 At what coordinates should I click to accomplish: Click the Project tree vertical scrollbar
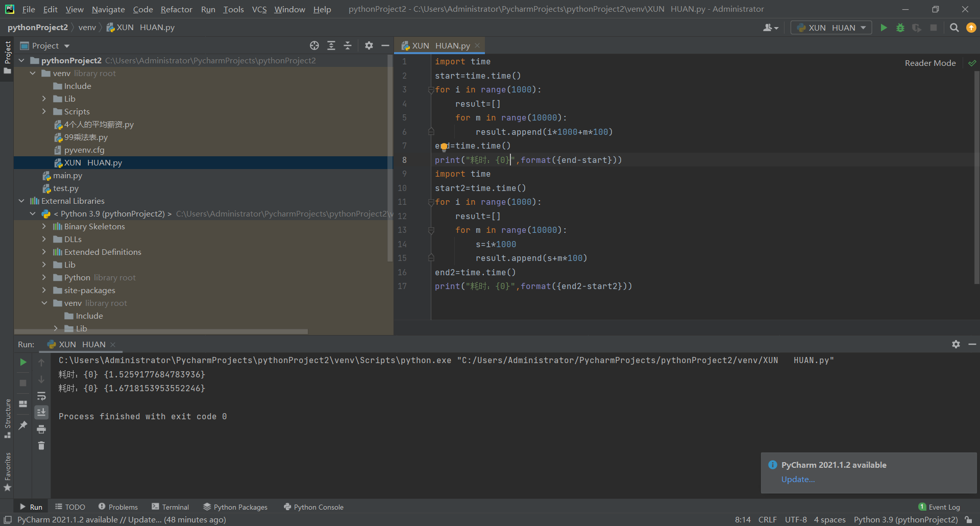pos(390,158)
